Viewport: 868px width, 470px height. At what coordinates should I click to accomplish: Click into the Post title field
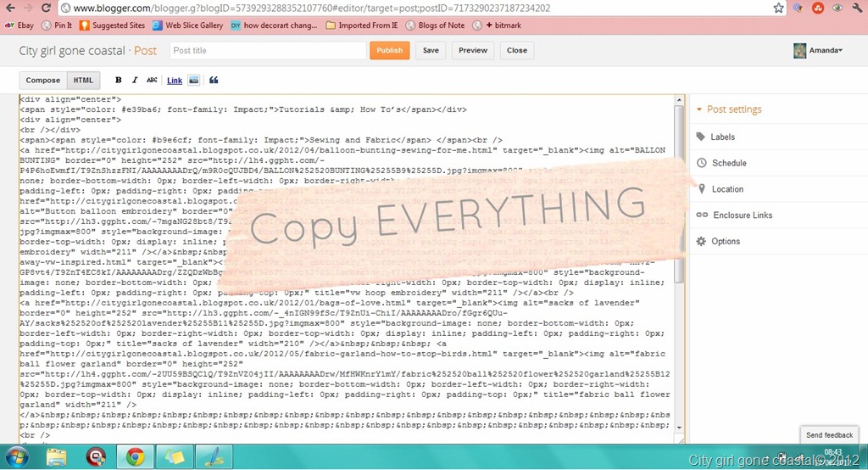pos(268,50)
